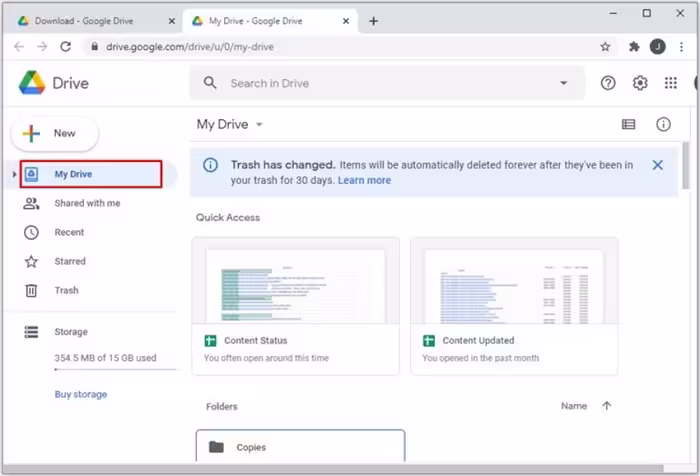
Task: Click the vertical scrollbar thumb
Action: pos(686,165)
